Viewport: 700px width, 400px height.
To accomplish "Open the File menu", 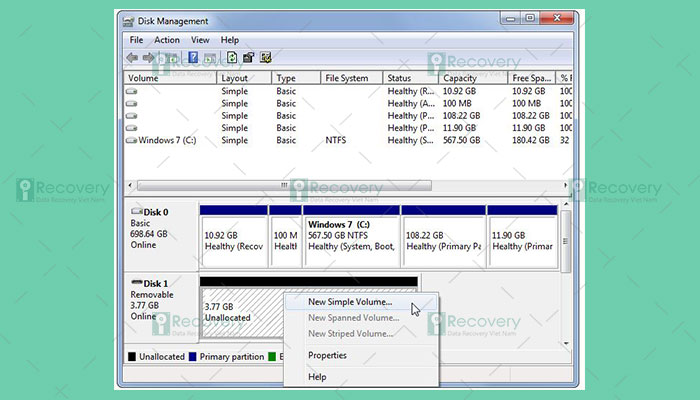I will (136, 40).
